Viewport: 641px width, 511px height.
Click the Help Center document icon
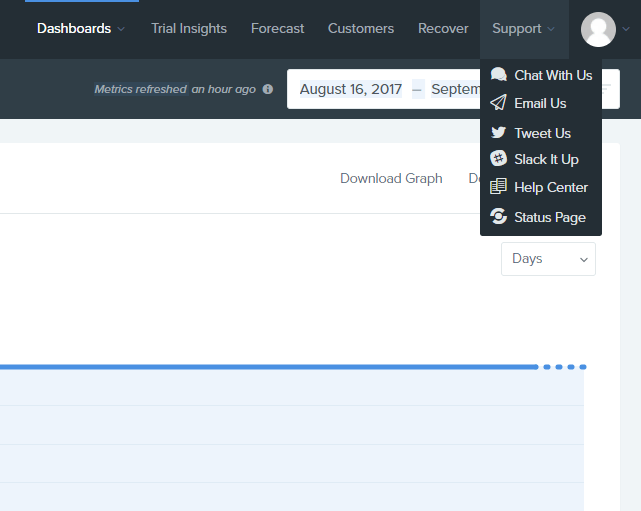click(x=498, y=187)
